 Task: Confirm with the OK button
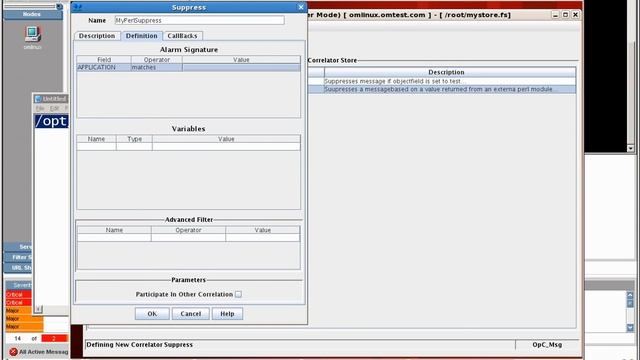(x=152, y=314)
